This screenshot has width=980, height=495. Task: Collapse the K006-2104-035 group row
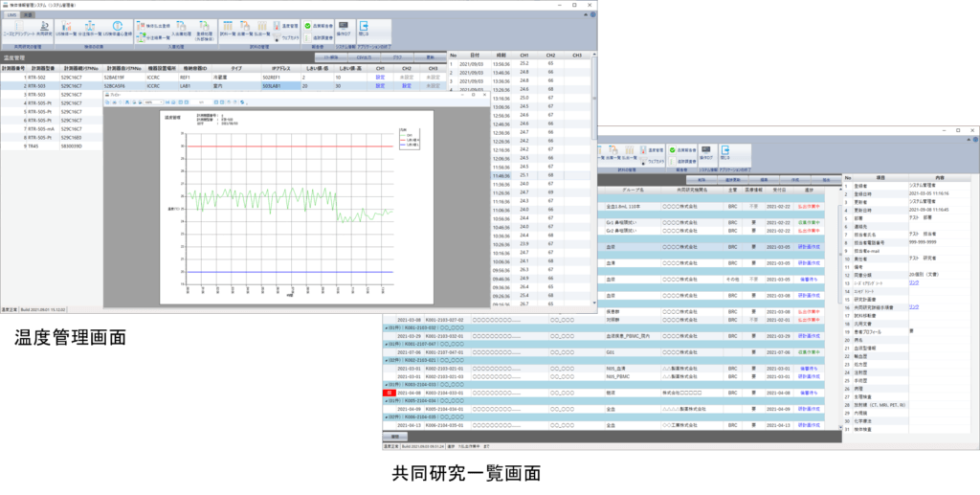coord(387,417)
